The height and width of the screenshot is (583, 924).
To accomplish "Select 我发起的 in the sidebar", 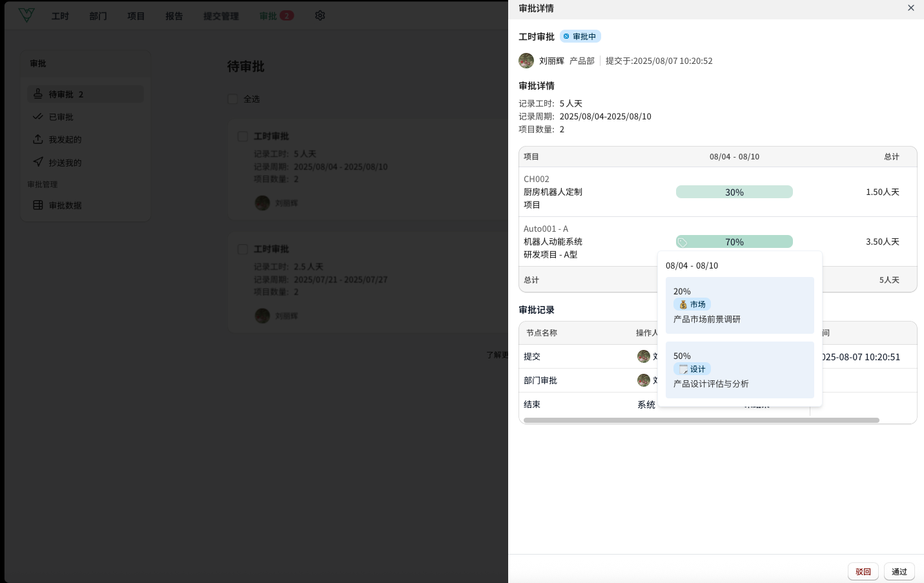I will pyautogui.click(x=85, y=139).
